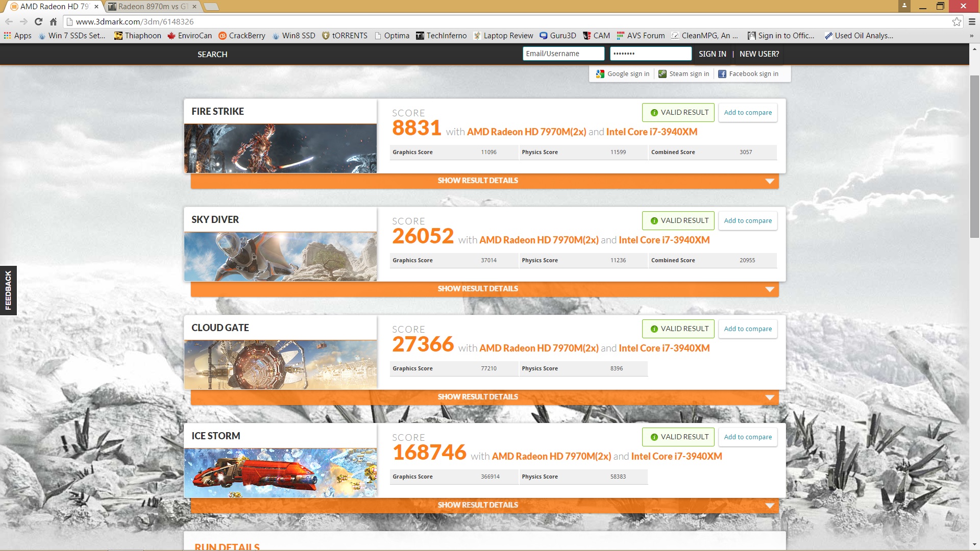Click the browser Forward arrow

coord(23,21)
